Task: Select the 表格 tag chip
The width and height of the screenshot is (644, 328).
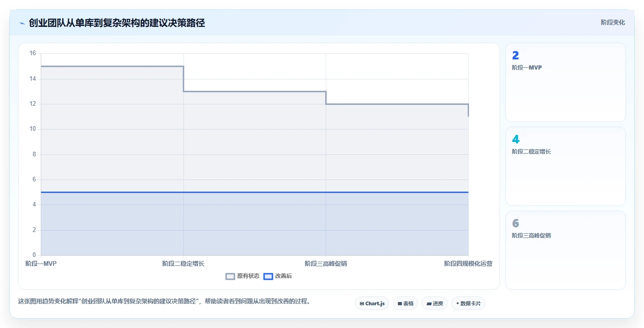Action: click(405, 303)
